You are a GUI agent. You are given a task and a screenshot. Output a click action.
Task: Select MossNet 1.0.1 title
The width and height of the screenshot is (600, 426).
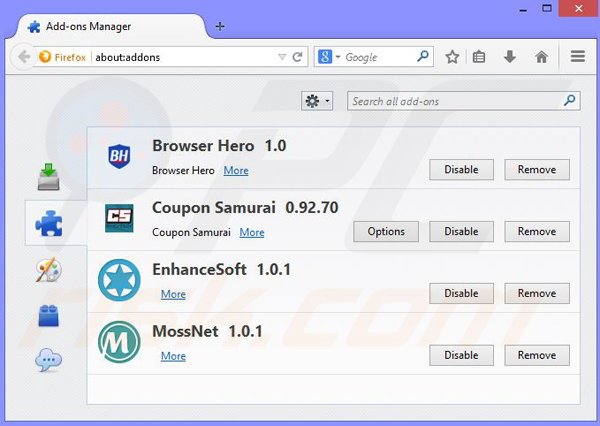click(207, 331)
